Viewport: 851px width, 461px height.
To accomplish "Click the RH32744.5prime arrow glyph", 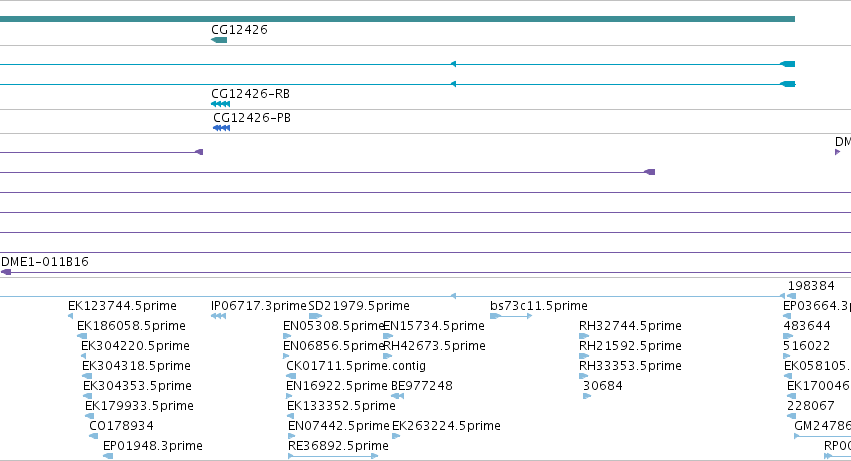I will 584,336.
